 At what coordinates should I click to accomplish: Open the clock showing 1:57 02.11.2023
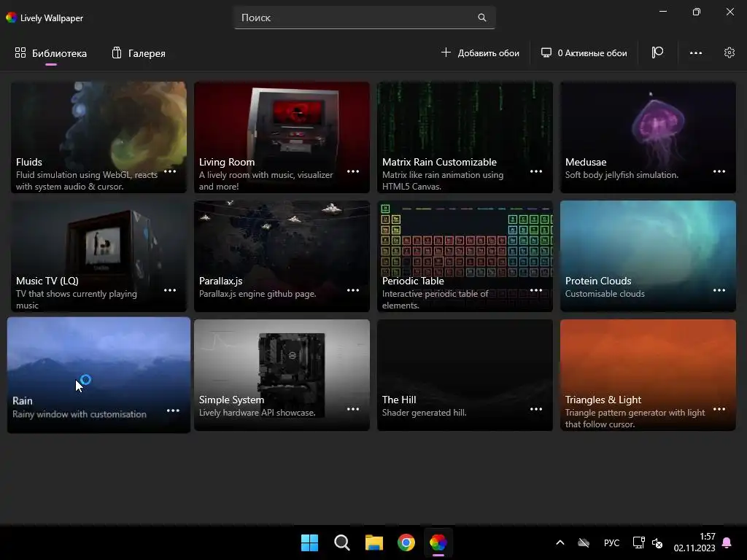(694, 542)
